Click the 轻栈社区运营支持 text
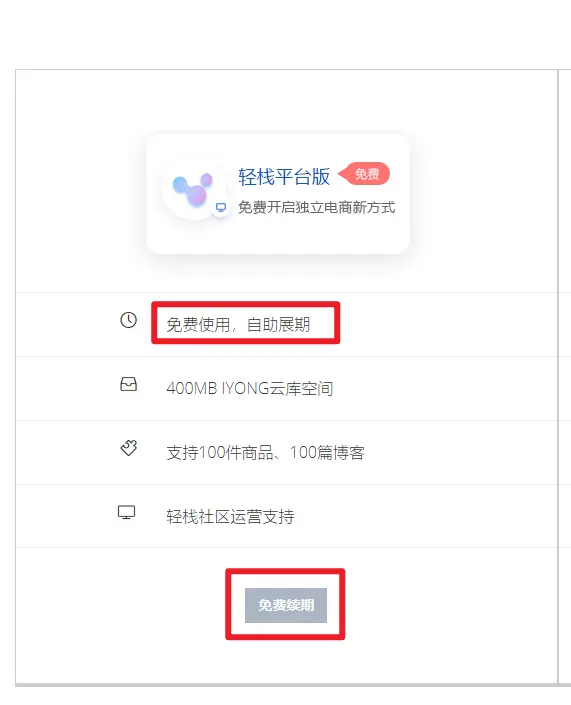 (x=230, y=517)
